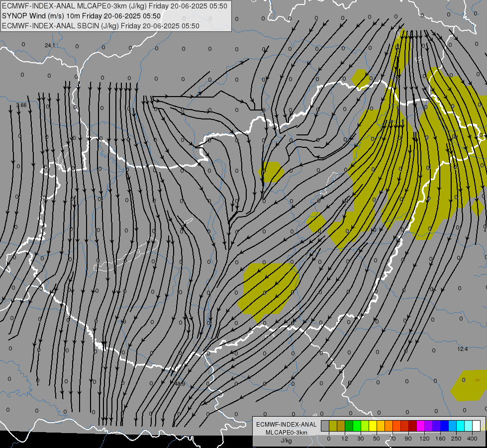Select the gray legend color box

[x=325, y=426]
